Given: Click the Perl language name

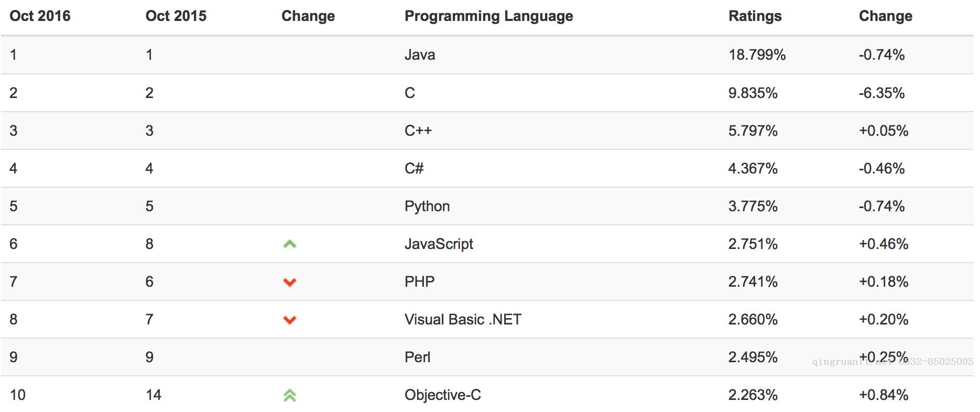Looking at the screenshot, I should click(x=417, y=357).
